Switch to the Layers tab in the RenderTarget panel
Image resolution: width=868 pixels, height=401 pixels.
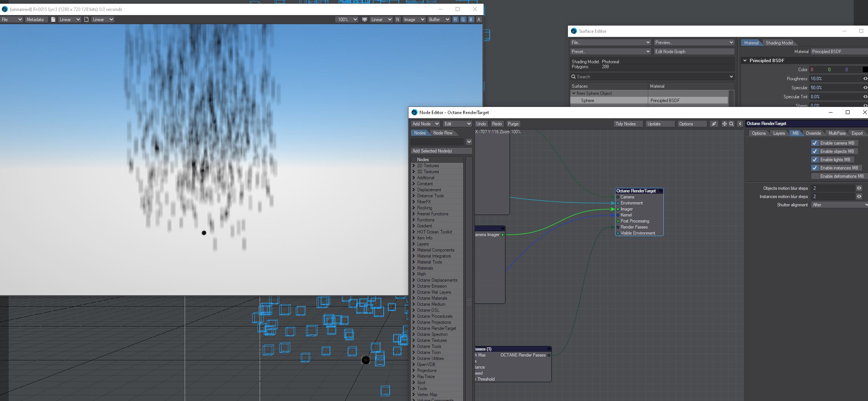point(779,133)
